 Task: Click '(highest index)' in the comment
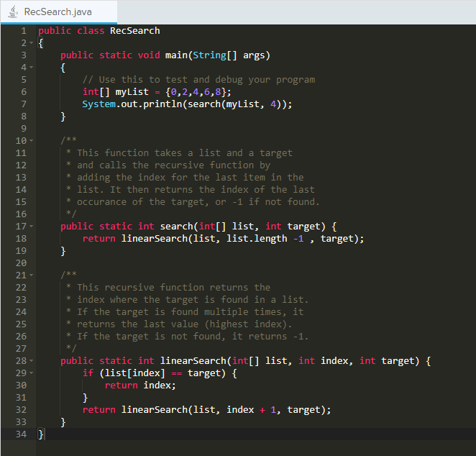(246, 324)
